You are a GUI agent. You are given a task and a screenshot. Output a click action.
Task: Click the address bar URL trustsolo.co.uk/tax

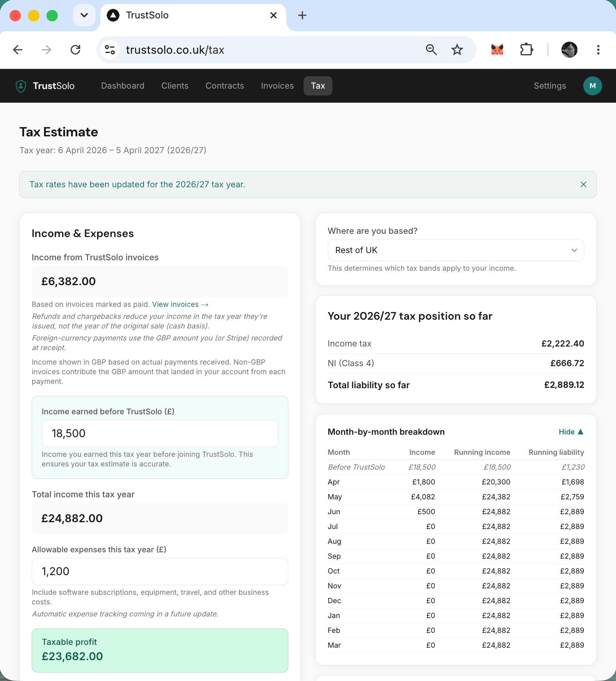(x=175, y=50)
